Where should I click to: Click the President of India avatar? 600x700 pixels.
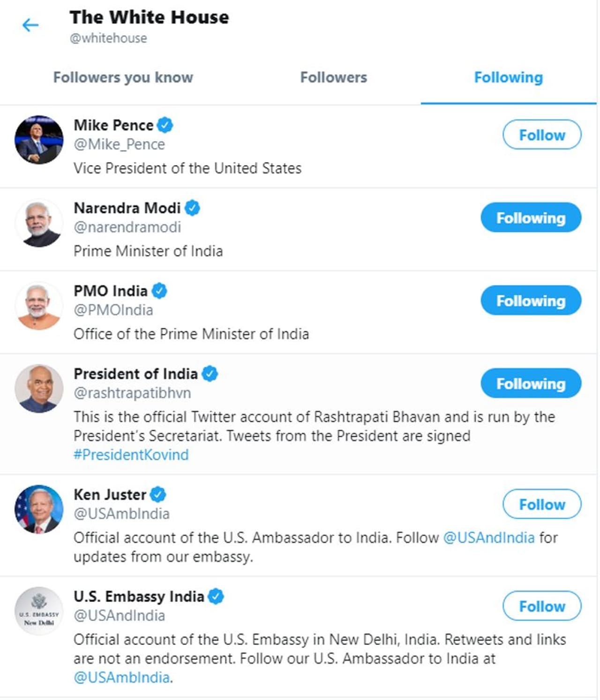39,389
